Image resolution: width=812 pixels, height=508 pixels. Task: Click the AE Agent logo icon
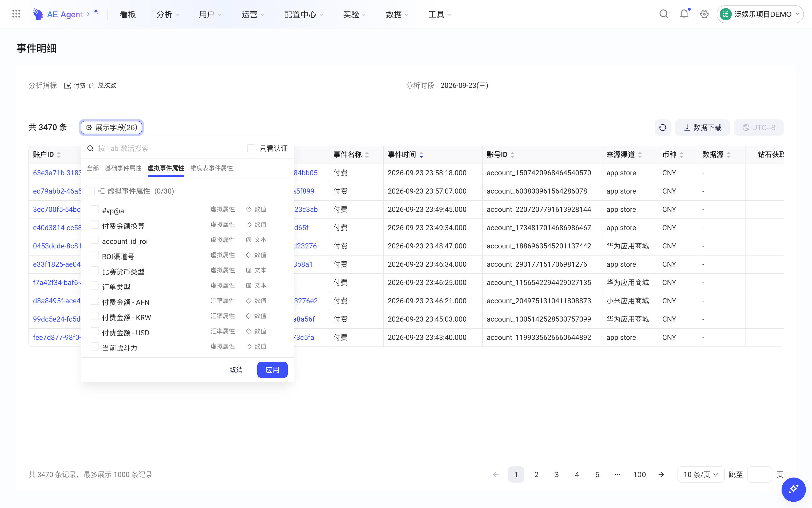pos(38,14)
